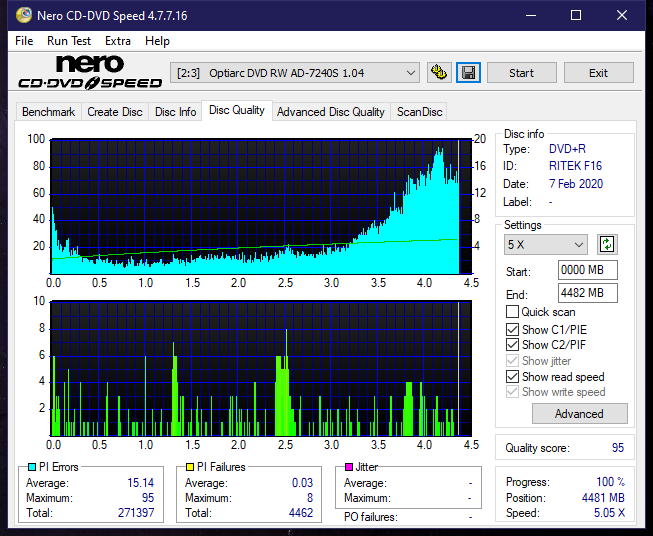Toggle Show read speed checkbox
653x536 pixels.
(512, 376)
